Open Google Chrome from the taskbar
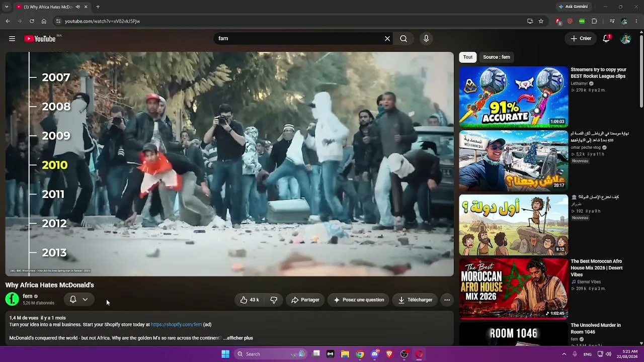The image size is (644, 362). tap(360, 354)
